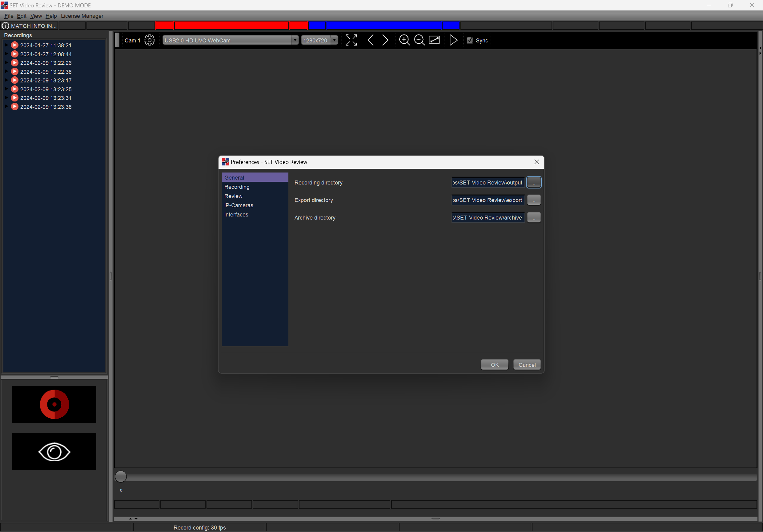The height and width of the screenshot is (532, 763).
Task: Select Recording in preferences list
Action: tap(237, 187)
